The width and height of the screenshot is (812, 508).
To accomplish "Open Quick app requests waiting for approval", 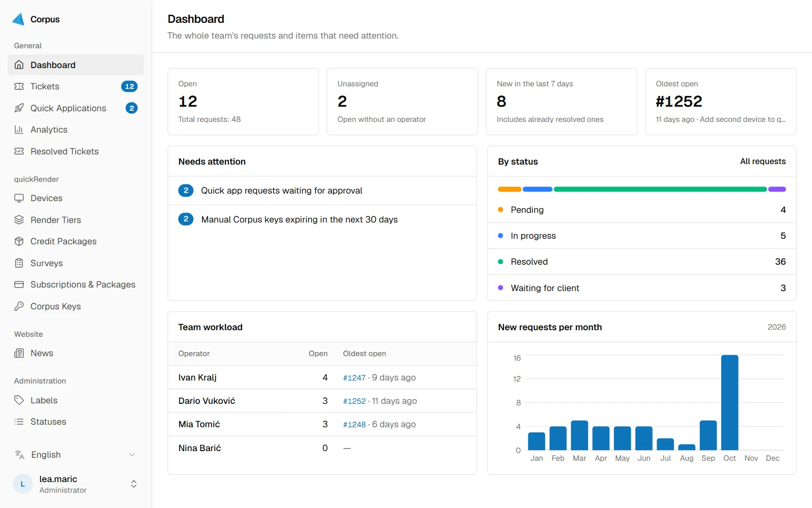I will click(322, 190).
